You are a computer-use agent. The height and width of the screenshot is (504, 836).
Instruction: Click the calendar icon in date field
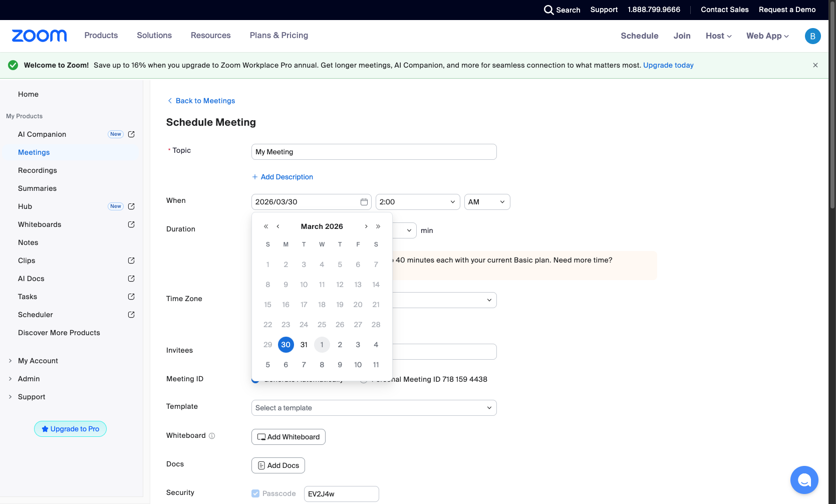tap(364, 202)
